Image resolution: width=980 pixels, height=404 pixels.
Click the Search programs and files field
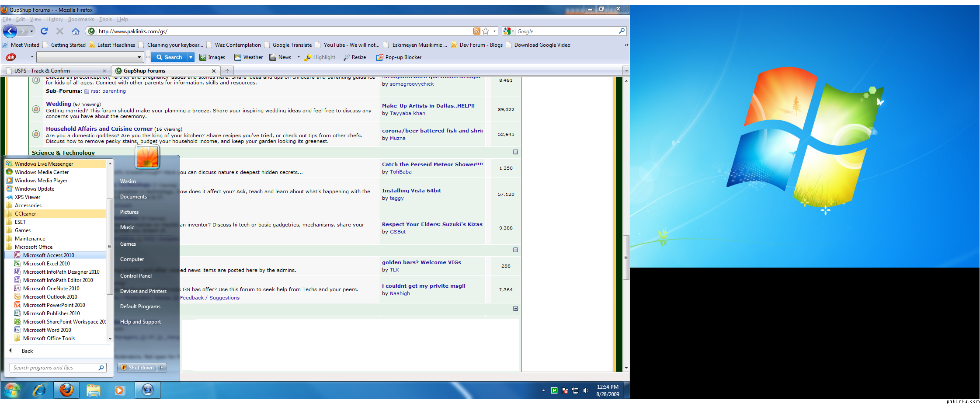[55, 368]
